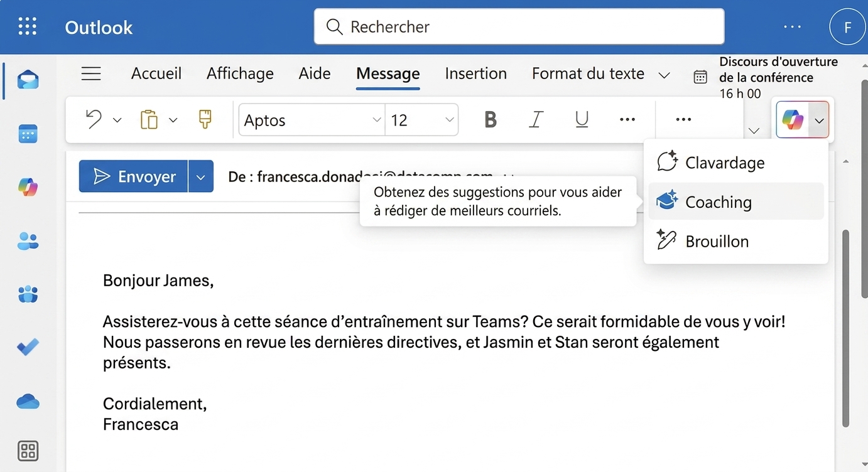868x472 pixels.
Task: Open header more options ellipsis
Action: point(793,27)
